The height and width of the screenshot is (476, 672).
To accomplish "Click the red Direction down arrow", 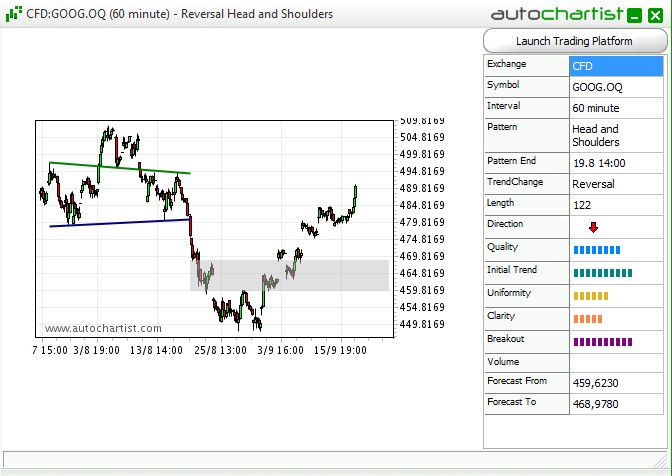I will [x=593, y=228].
